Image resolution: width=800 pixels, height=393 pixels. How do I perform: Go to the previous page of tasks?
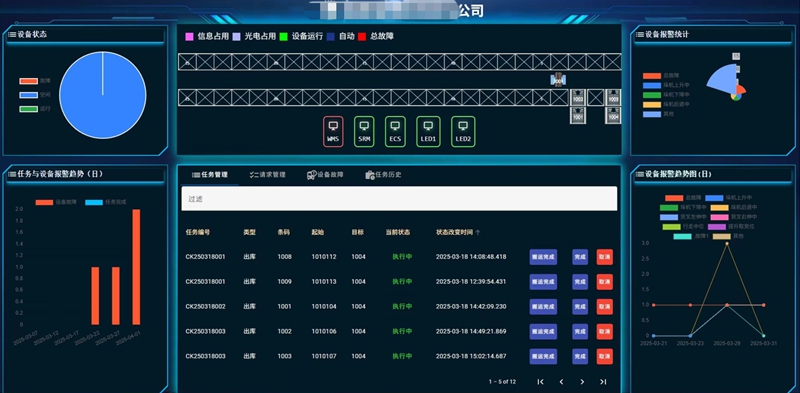561,381
